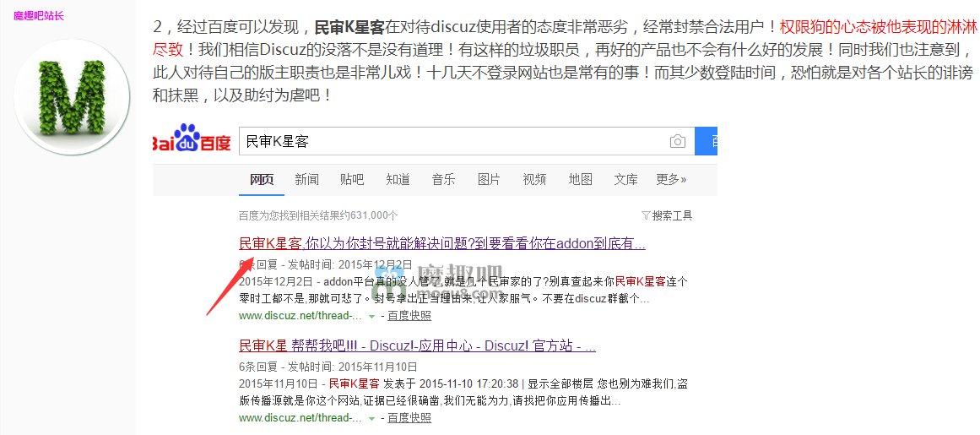The image size is (980, 435).
Task: Click the Baidu logo
Action: (x=192, y=140)
